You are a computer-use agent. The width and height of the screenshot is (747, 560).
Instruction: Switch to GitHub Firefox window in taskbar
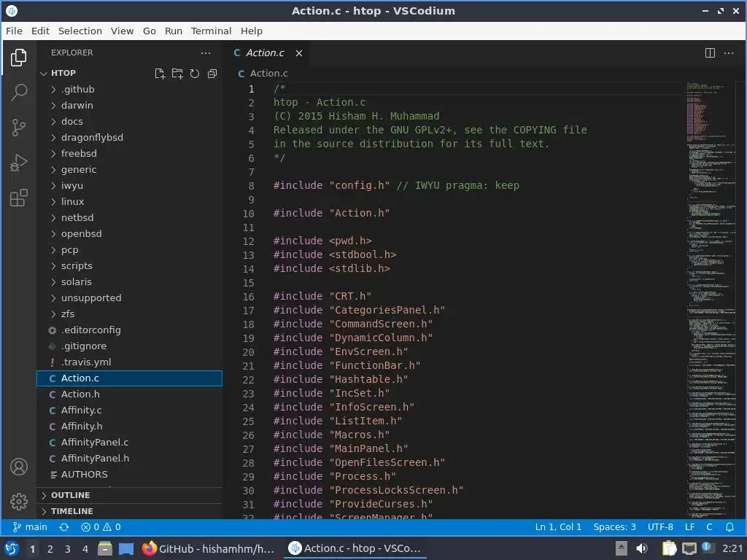[208, 548]
